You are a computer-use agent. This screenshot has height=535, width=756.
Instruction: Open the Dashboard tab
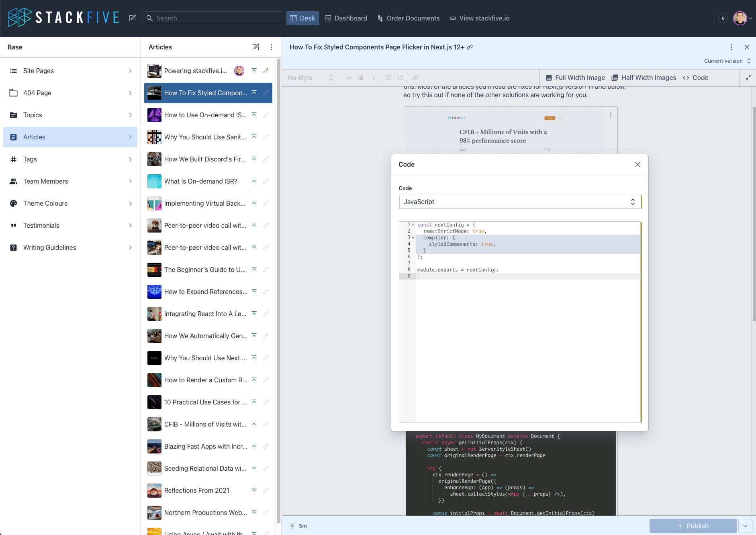pyautogui.click(x=346, y=18)
